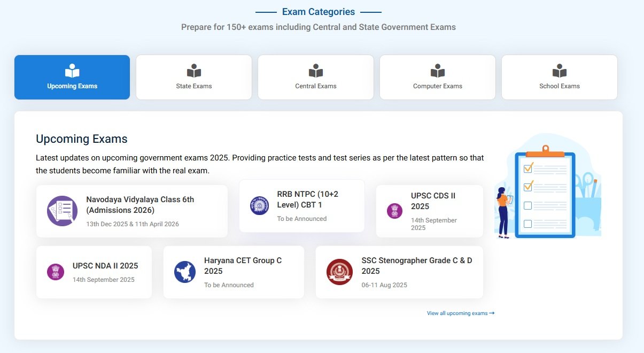This screenshot has width=644, height=353.
Task: Click the UPSC NDA II emblem icon
Action: pos(55,272)
